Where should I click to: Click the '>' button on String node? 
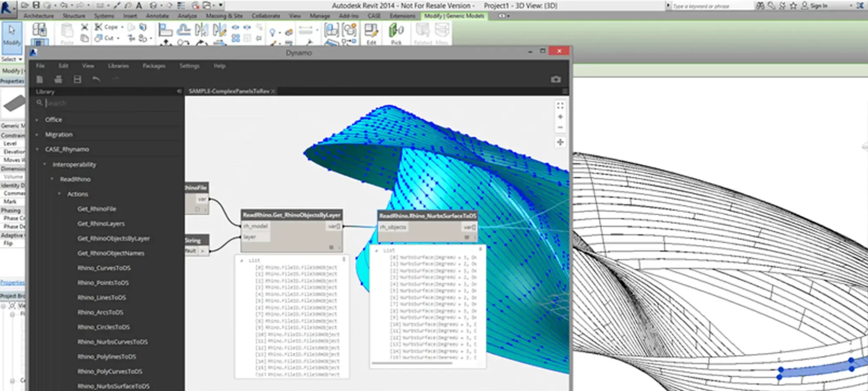click(x=203, y=251)
